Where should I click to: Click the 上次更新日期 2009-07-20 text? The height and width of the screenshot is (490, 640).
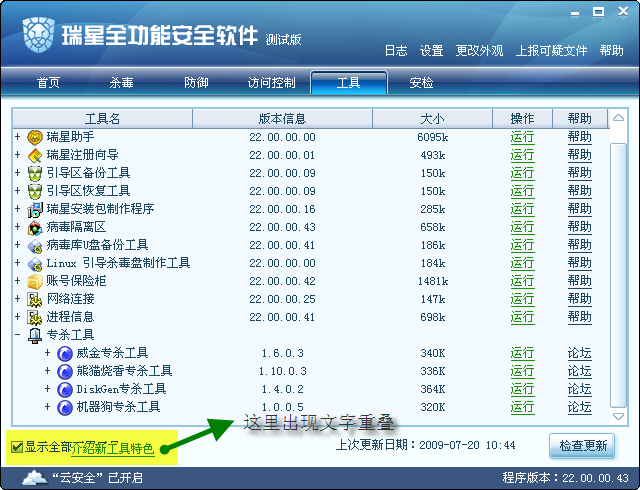click(425, 445)
